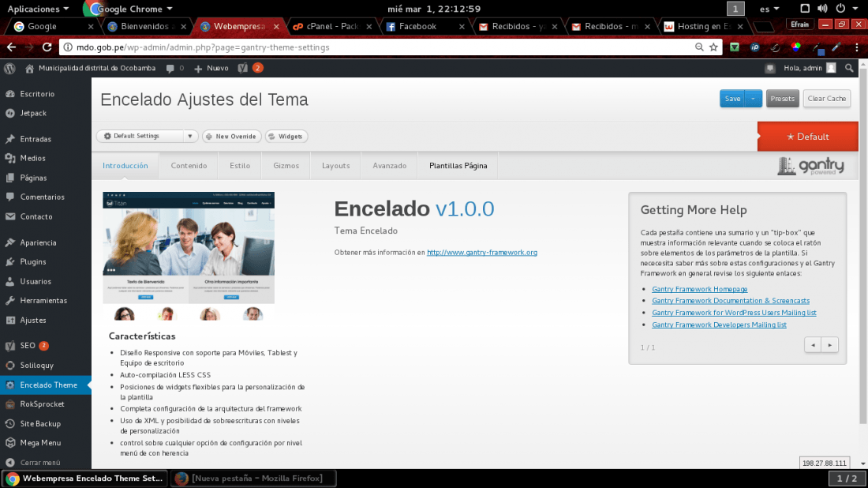Open Gantry Framework Developers Mailing list link

(719, 325)
